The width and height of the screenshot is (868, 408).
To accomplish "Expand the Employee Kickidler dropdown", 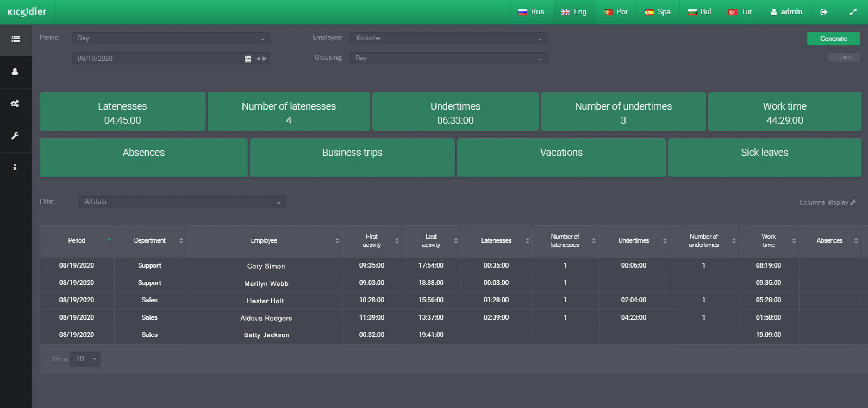I will pos(448,38).
